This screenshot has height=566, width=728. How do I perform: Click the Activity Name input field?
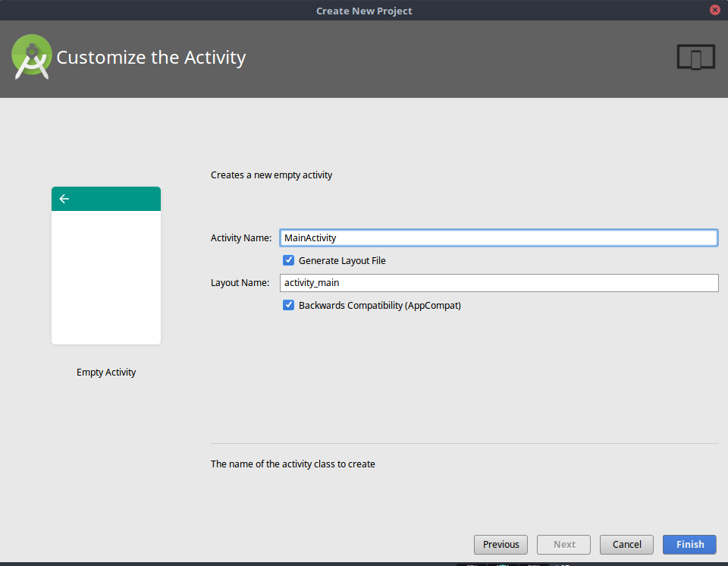pos(498,237)
